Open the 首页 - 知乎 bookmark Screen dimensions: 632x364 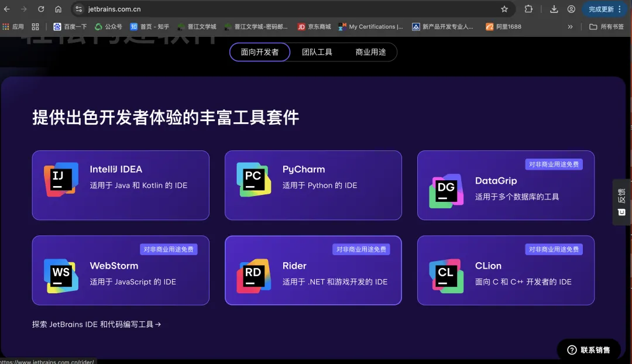[x=150, y=26]
